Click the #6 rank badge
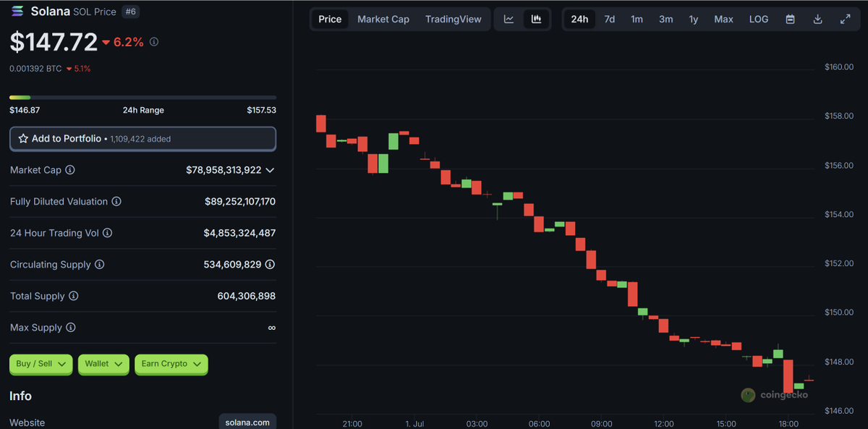This screenshot has height=429, width=868. click(130, 12)
